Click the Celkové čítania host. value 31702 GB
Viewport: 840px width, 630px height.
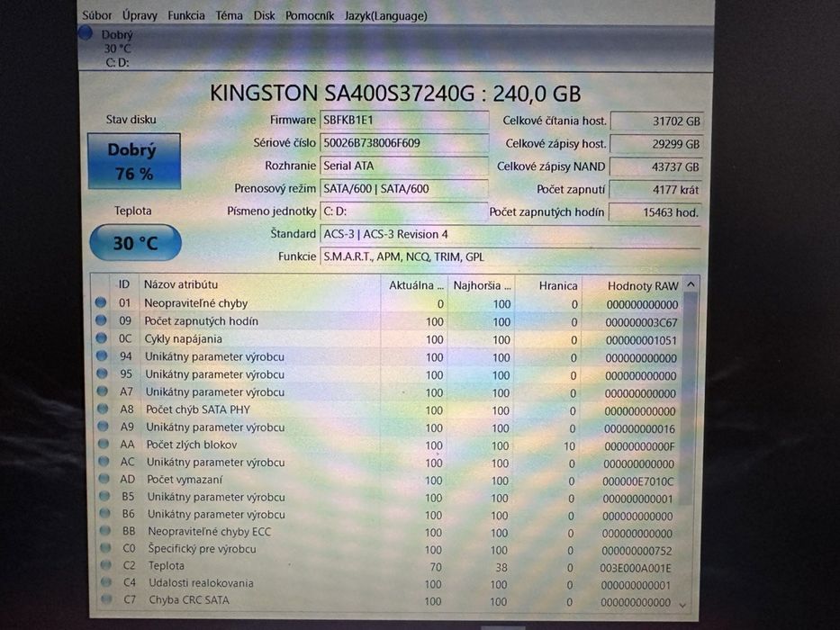coord(656,121)
